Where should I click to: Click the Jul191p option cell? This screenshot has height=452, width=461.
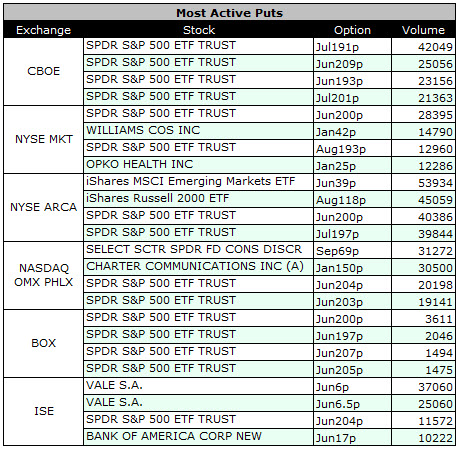pyautogui.click(x=352, y=46)
